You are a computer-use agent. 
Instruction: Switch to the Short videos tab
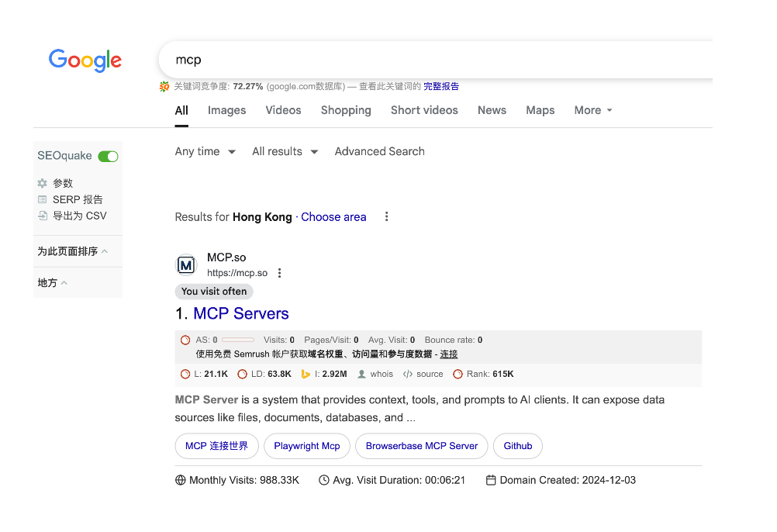pos(424,110)
